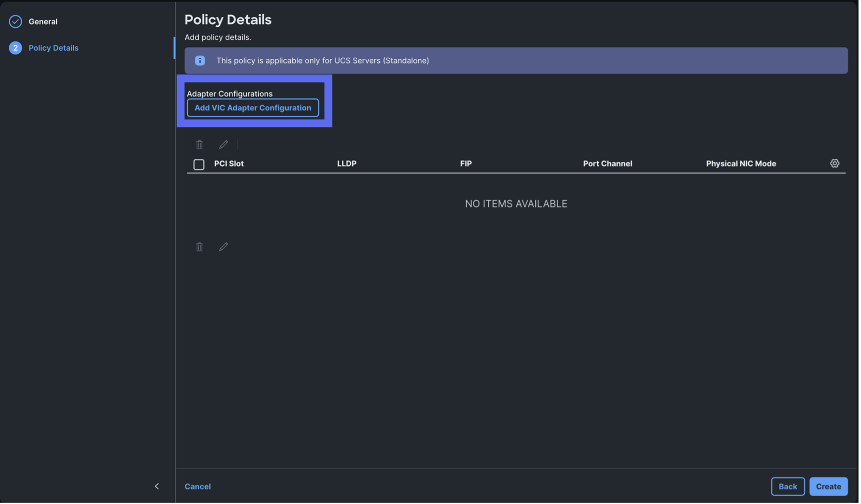Image resolution: width=861 pixels, height=504 pixels.
Task: Select the Policy Details step
Action: coord(53,47)
